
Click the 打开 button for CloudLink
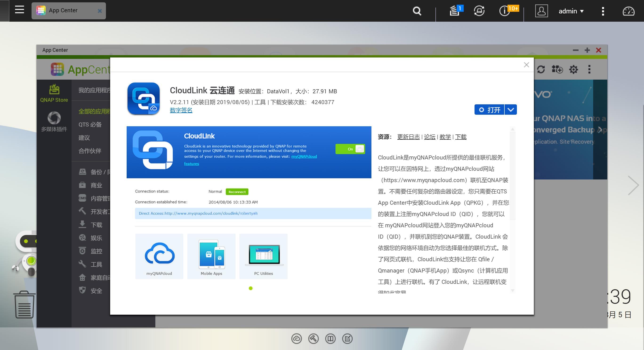[x=489, y=110]
